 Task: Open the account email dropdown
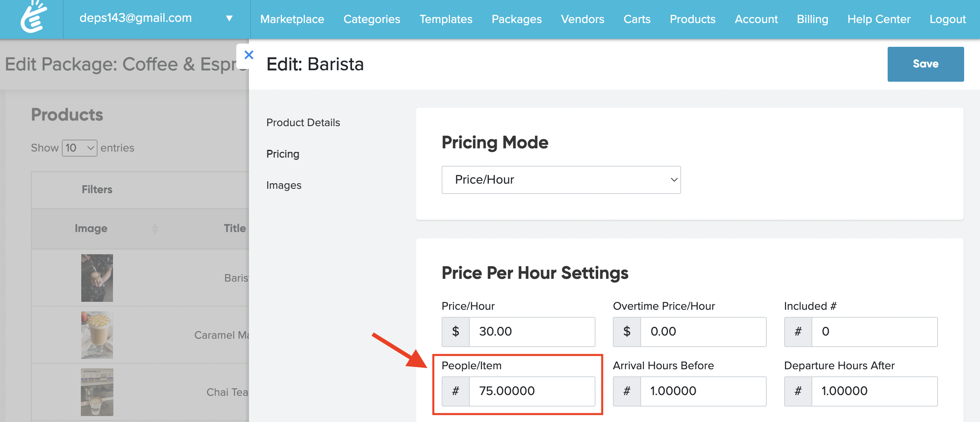click(229, 18)
